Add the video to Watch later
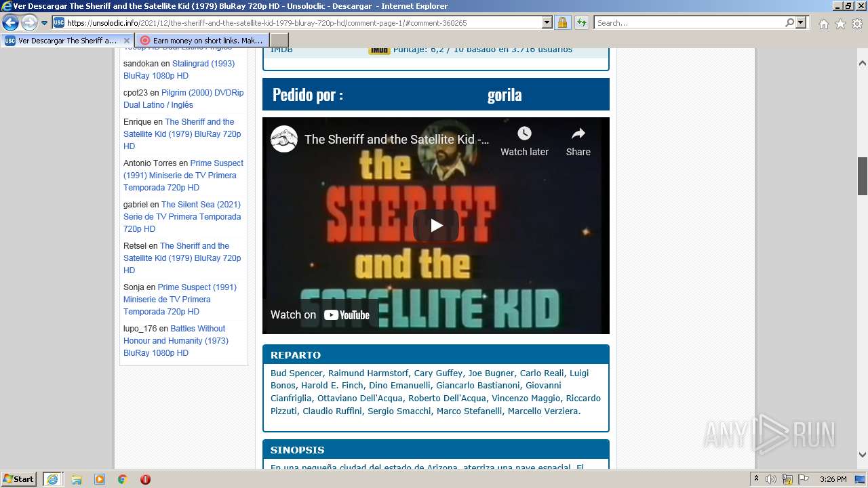 (x=524, y=142)
